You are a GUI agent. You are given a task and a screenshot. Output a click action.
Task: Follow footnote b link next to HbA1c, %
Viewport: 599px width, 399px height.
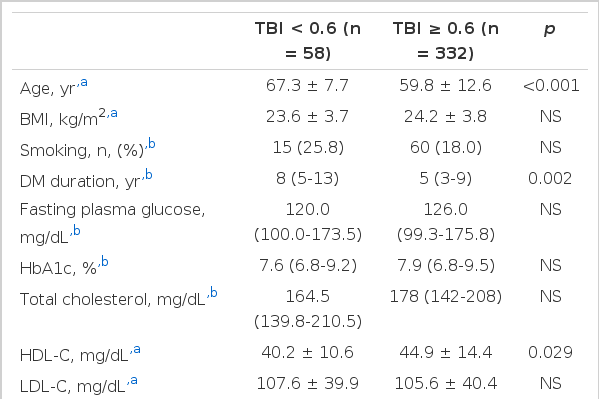pyautogui.click(x=105, y=262)
